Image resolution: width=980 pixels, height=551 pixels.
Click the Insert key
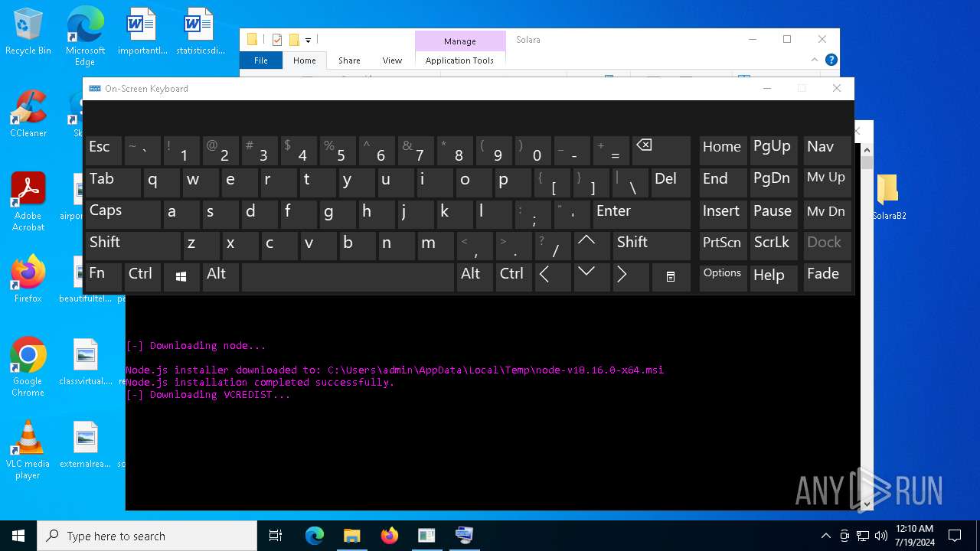[x=723, y=214]
